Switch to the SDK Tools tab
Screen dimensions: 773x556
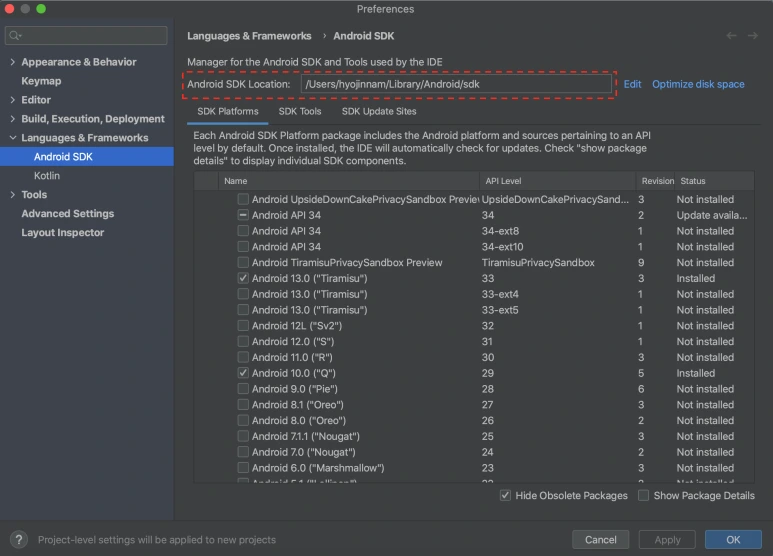tap(300, 112)
